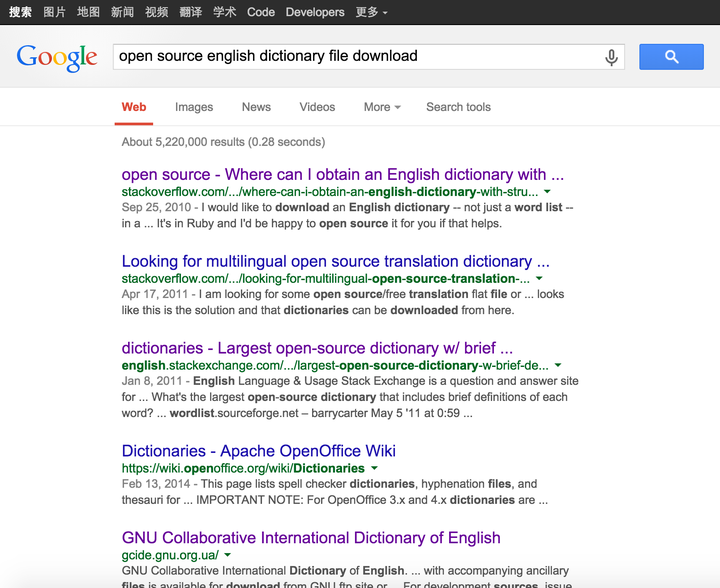This screenshot has height=588, width=720.
Task: Click the gcide.gnu.org.ua/ green URL
Action: coord(170,555)
